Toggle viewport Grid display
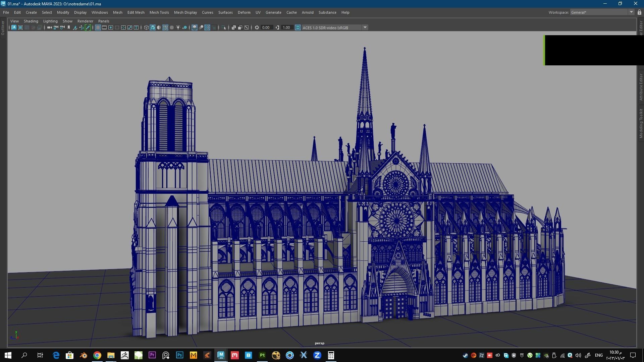The height and width of the screenshot is (362, 644). tap(98, 27)
